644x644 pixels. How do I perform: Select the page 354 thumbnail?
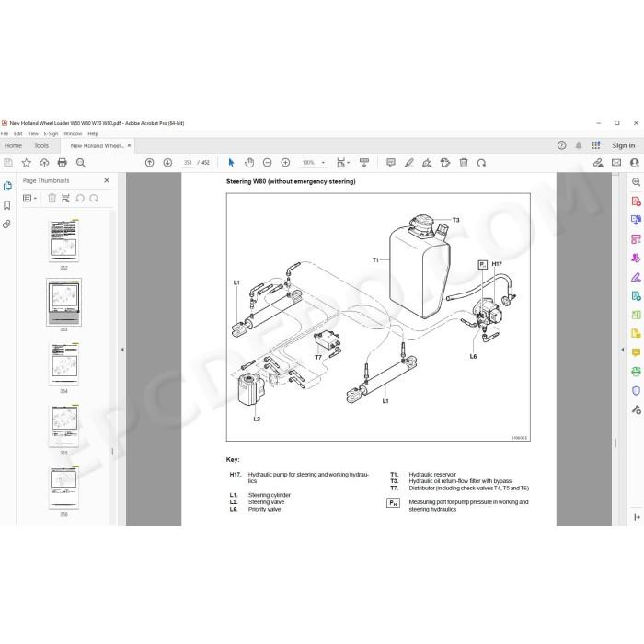point(63,364)
